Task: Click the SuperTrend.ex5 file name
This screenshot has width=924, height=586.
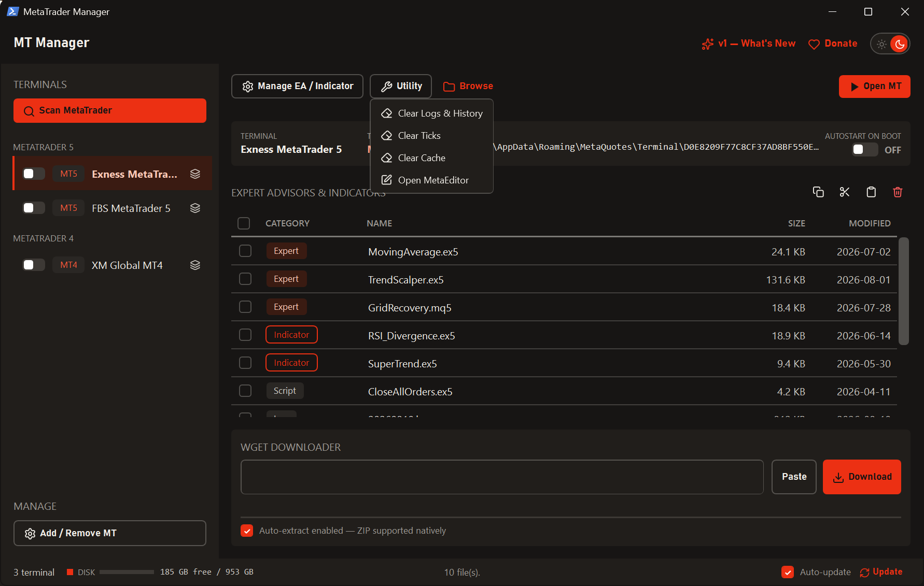Action: point(402,364)
